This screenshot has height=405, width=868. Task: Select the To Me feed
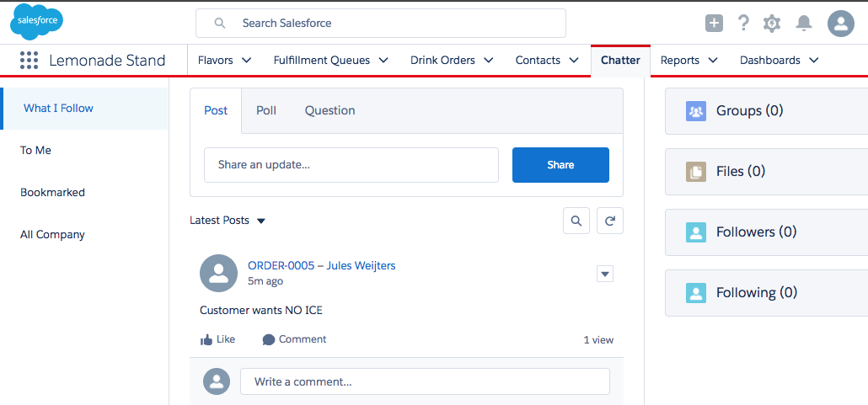36,150
